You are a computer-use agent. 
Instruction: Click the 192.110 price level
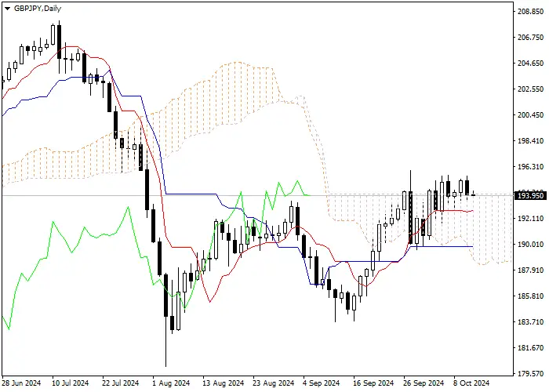click(530, 219)
